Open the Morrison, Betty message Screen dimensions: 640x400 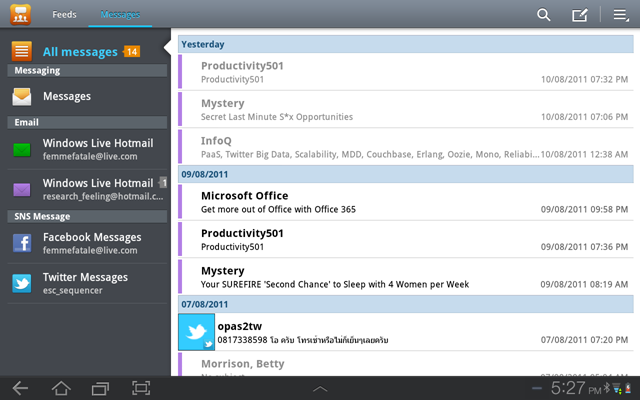406,364
